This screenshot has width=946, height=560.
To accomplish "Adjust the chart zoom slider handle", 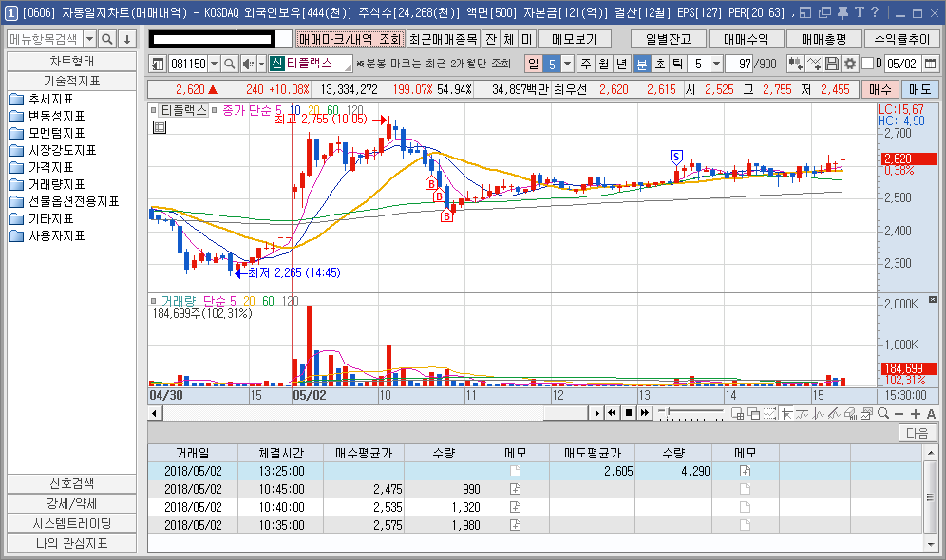I will 668,411.
